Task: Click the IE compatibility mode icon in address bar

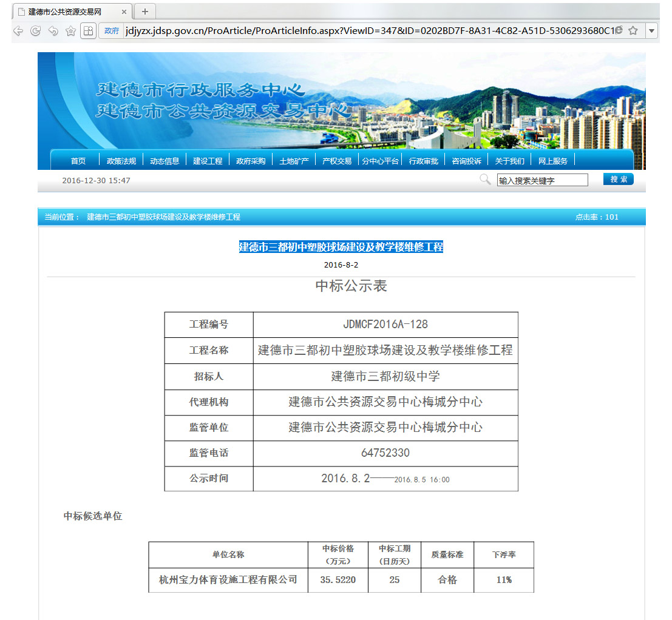Action: tap(619, 30)
